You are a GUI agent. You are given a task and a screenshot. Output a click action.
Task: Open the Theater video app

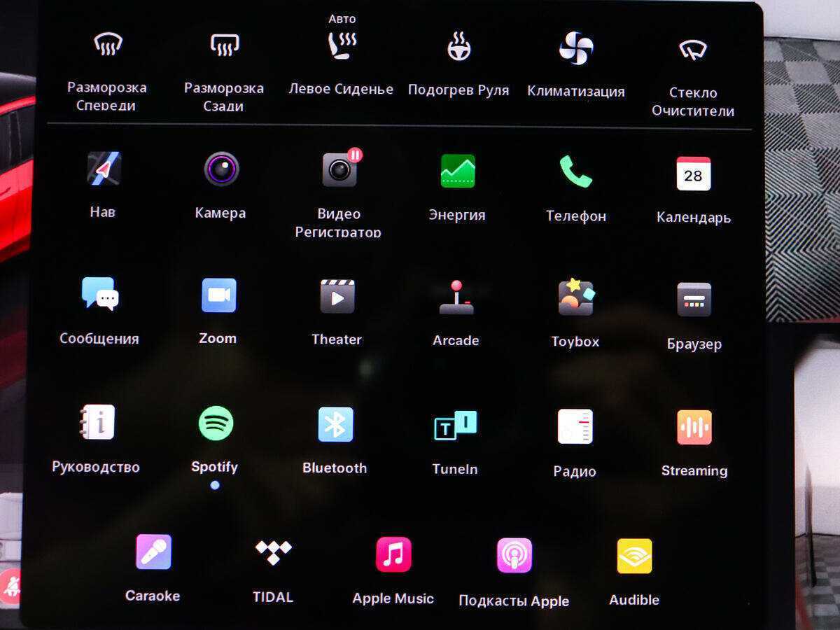pyautogui.click(x=337, y=296)
